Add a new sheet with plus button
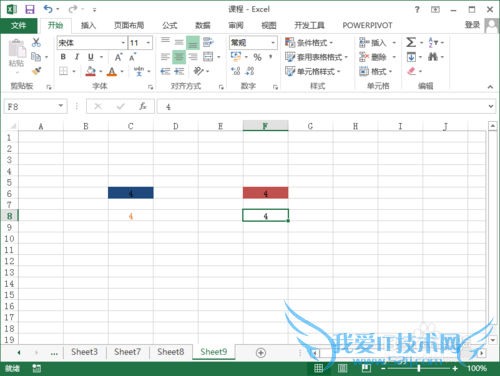The height and width of the screenshot is (376, 500). click(261, 353)
